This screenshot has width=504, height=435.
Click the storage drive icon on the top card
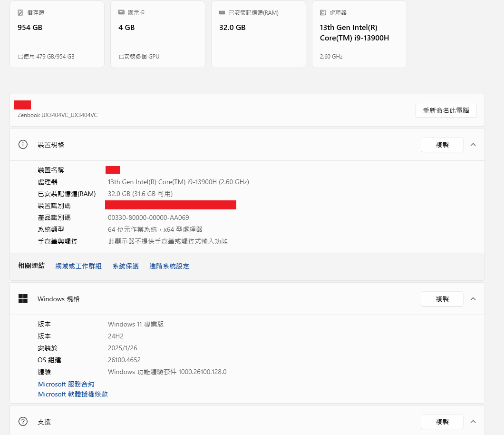point(20,12)
